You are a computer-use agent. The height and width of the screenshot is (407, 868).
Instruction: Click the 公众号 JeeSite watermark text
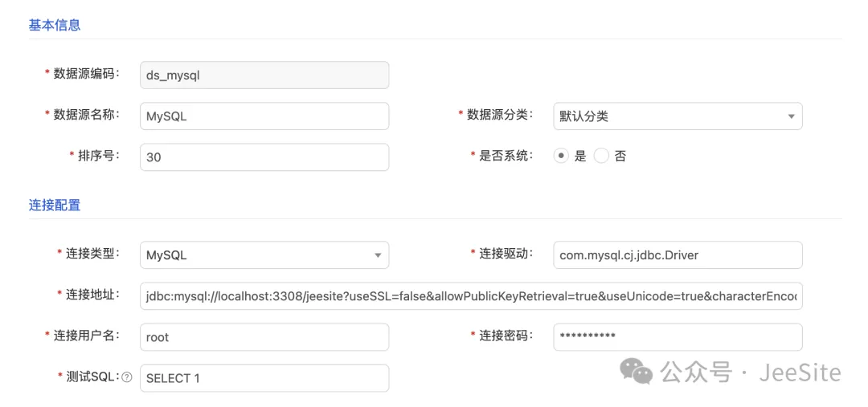(x=750, y=372)
